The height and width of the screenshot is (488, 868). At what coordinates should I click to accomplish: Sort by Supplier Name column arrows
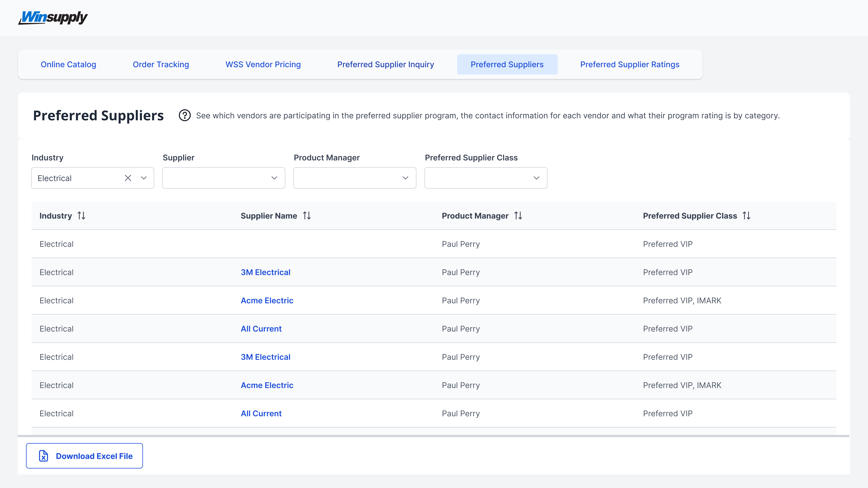(307, 215)
